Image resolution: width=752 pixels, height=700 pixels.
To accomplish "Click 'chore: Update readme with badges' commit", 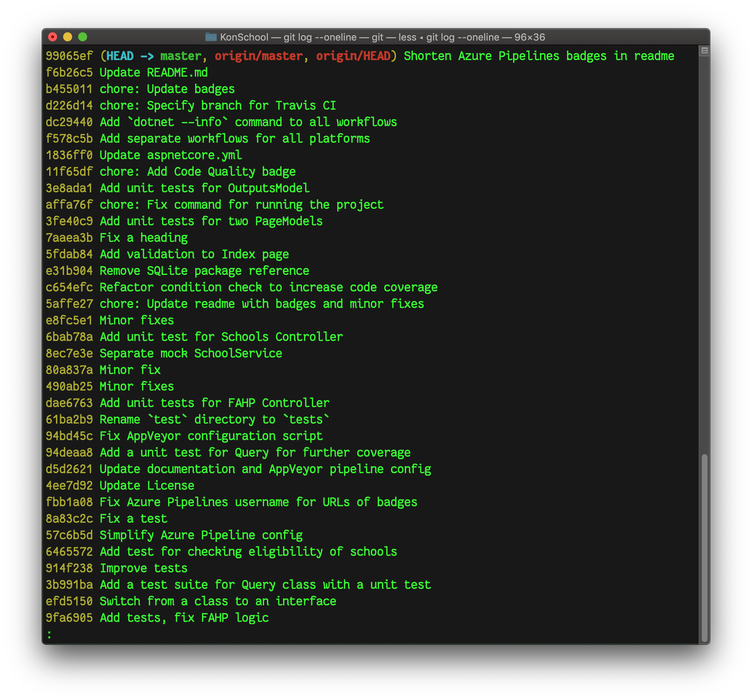I will [262, 304].
